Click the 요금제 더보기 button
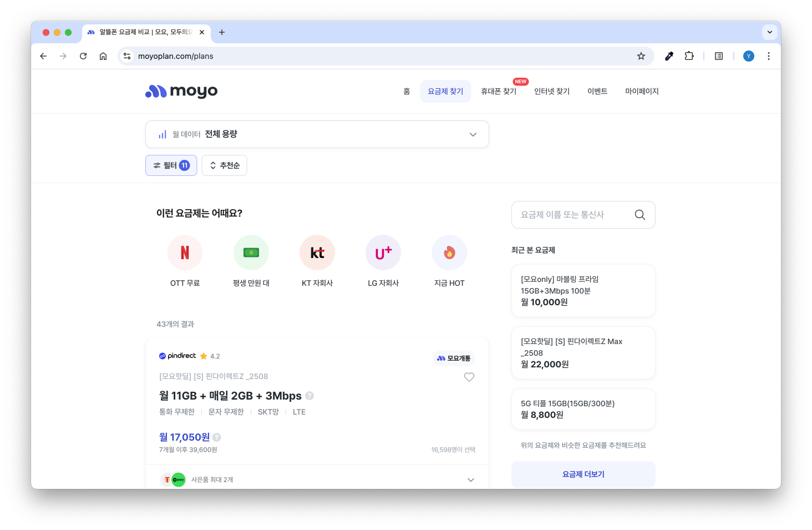Screen dimensions: 812x530 [x=583, y=475]
